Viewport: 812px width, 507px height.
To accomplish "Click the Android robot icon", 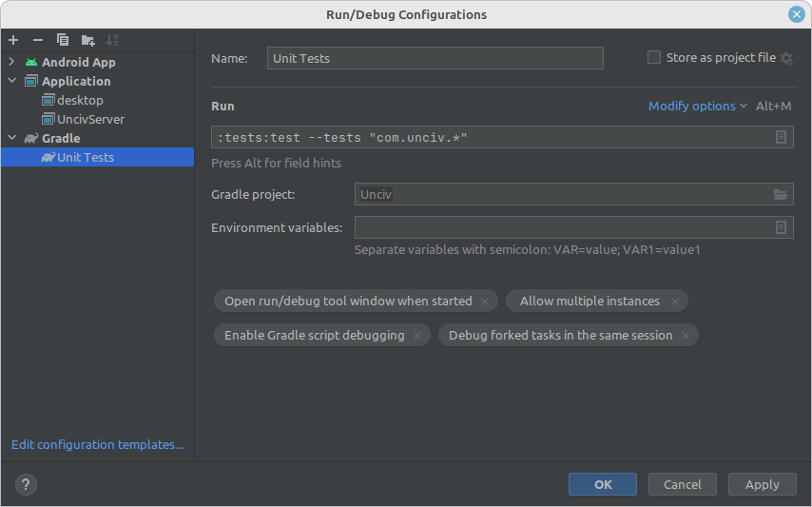I will point(31,62).
